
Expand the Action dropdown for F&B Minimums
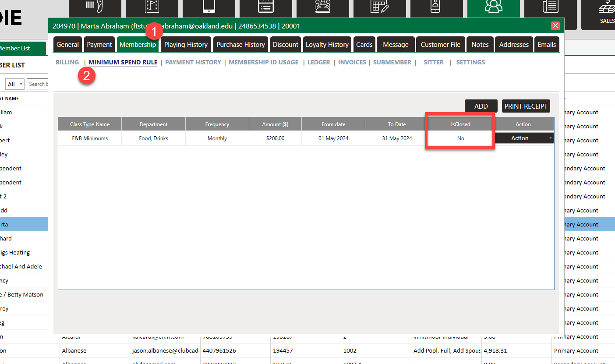pyautogui.click(x=524, y=138)
